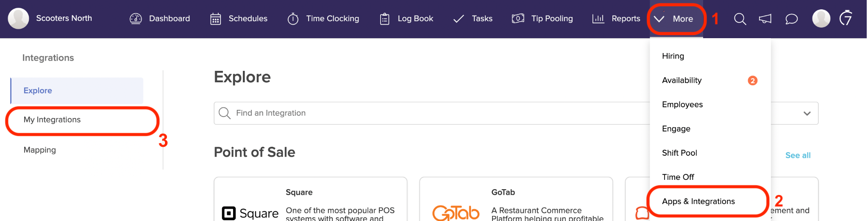The width and height of the screenshot is (868, 221).
Task: Click the 7shifts logo icon
Action: (846, 18)
